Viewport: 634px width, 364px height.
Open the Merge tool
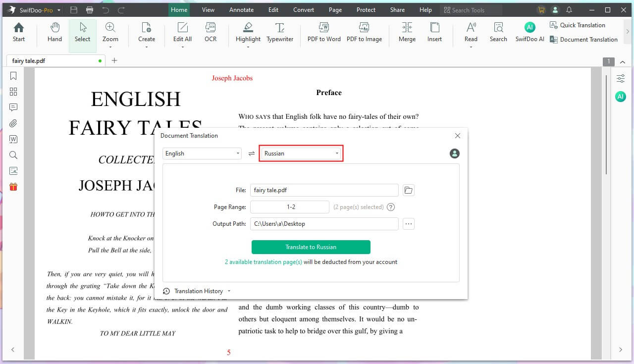click(407, 32)
